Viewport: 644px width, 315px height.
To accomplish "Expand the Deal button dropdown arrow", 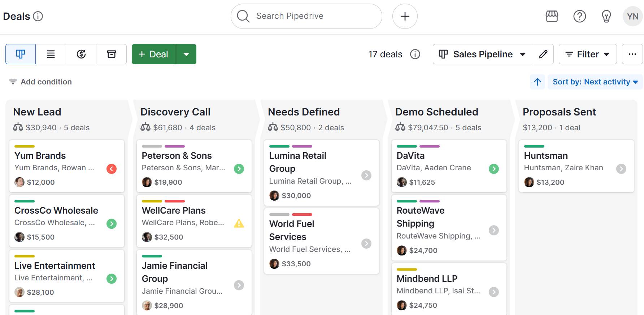I will coord(186,54).
